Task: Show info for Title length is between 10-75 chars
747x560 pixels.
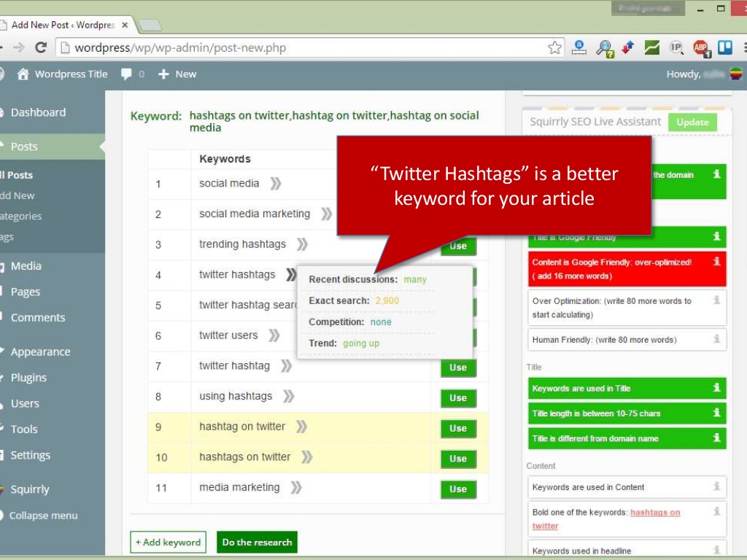Action: click(x=716, y=413)
